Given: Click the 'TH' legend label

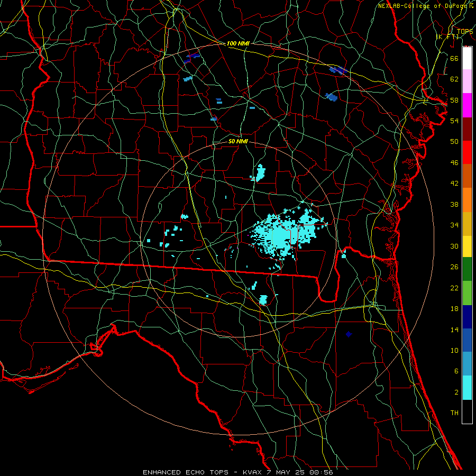Looking at the screenshot, I should point(454,413).
